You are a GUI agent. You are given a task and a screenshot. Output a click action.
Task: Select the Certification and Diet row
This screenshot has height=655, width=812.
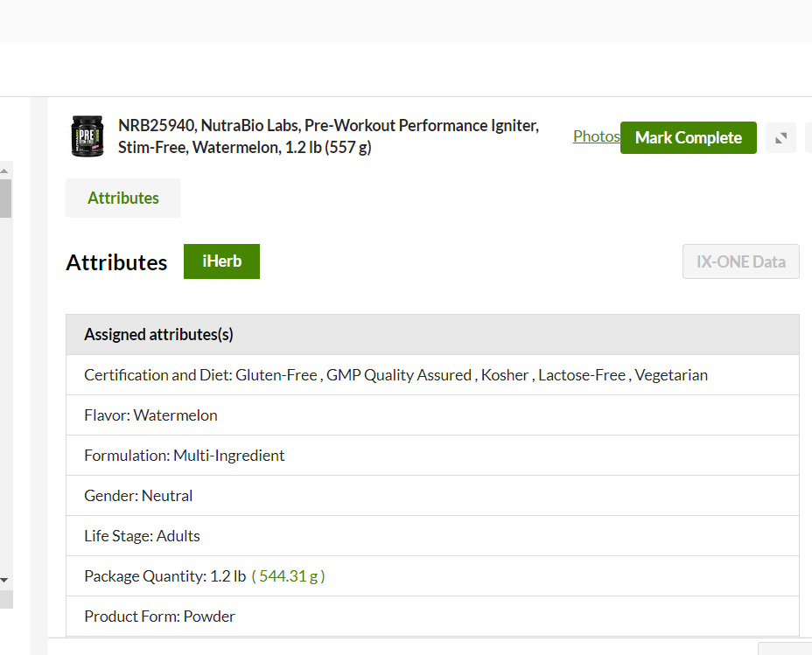pos(432,375)
